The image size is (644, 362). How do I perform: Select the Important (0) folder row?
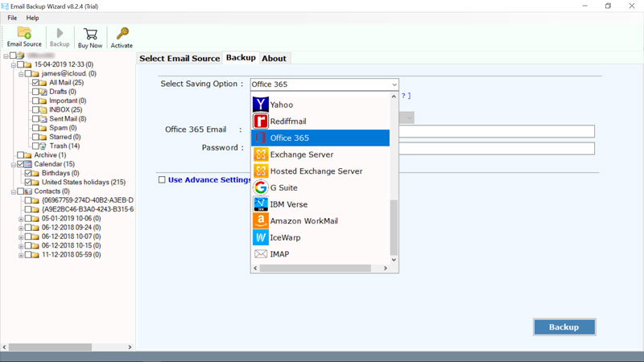[x=68, y=101]
